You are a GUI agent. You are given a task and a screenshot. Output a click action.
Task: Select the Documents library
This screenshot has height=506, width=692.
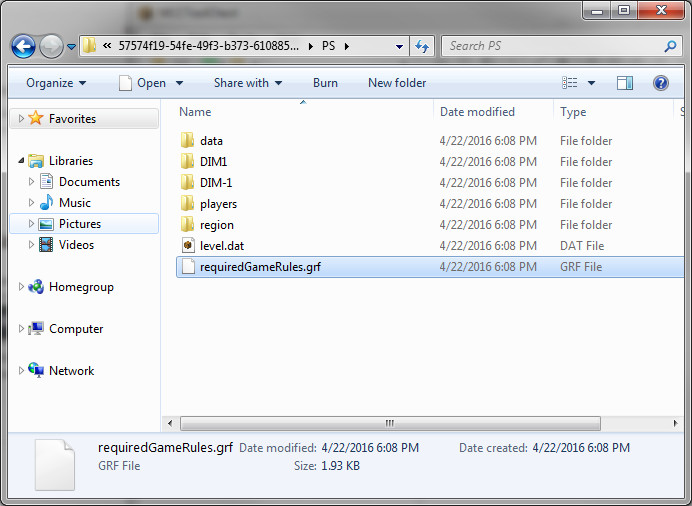pos(89,182)
